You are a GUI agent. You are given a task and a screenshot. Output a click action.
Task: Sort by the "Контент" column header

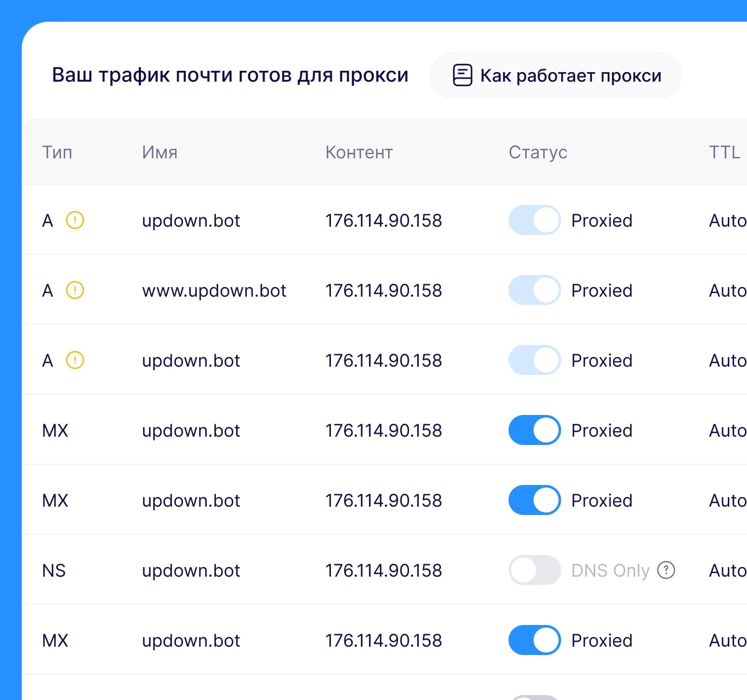359,152
